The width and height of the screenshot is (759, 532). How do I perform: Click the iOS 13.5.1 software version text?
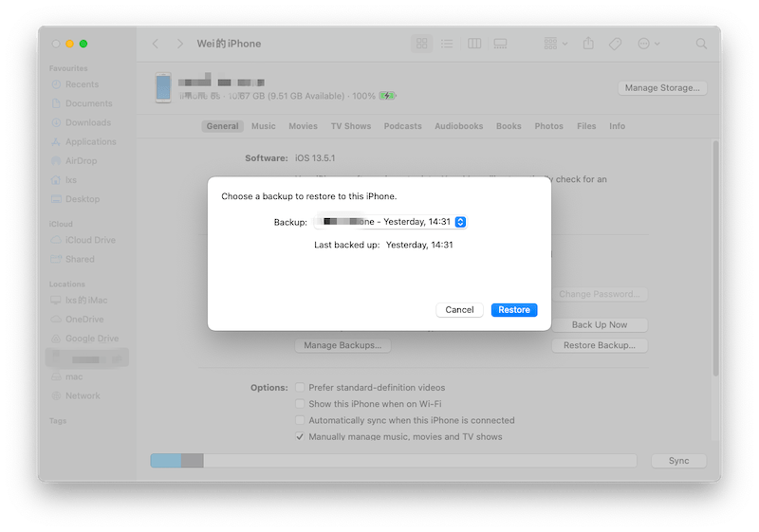pyautogui.click(x=315, y=158)
